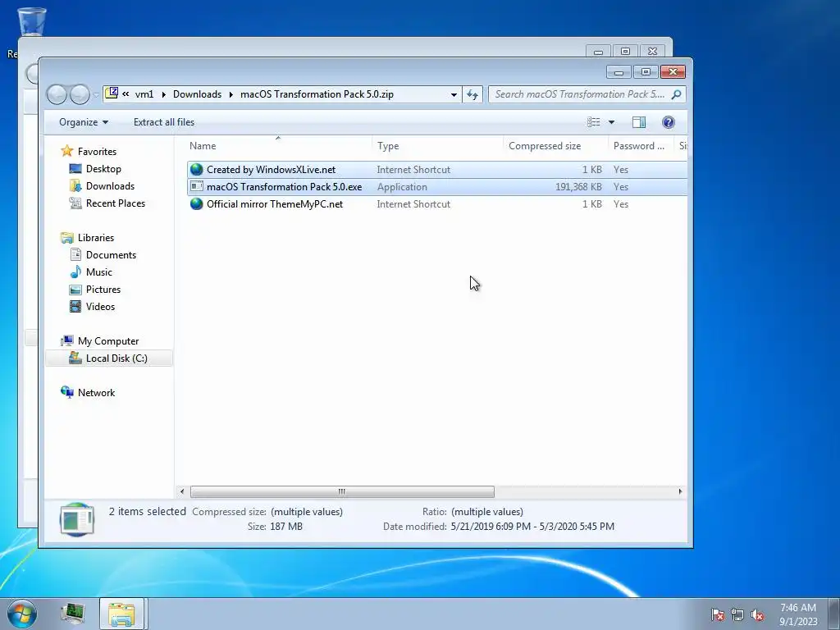Minimize the background Explorer window
This screenshot has width=840, height=630.
tap(598, 51)
